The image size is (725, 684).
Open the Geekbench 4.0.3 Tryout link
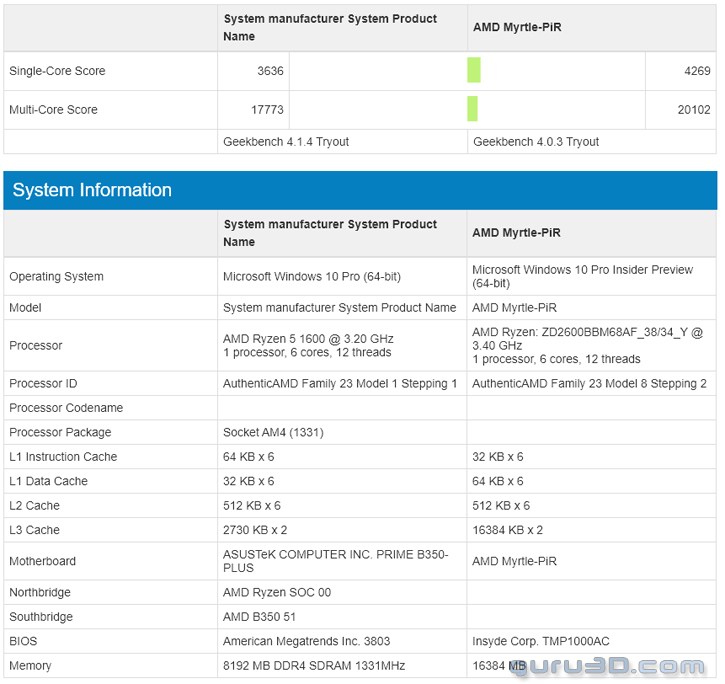click(x=536, y=142)
